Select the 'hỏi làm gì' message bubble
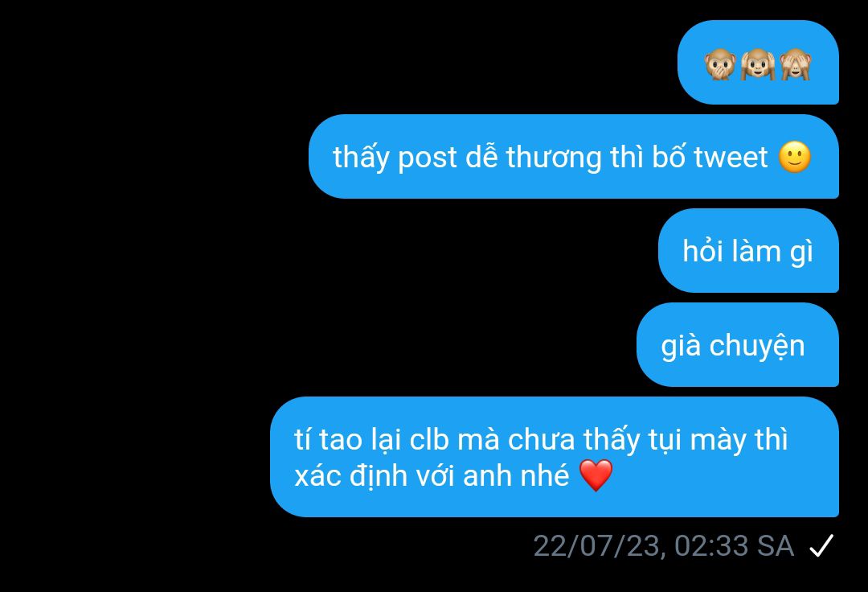This screenshot has height=592, width=868. (748, 250)
